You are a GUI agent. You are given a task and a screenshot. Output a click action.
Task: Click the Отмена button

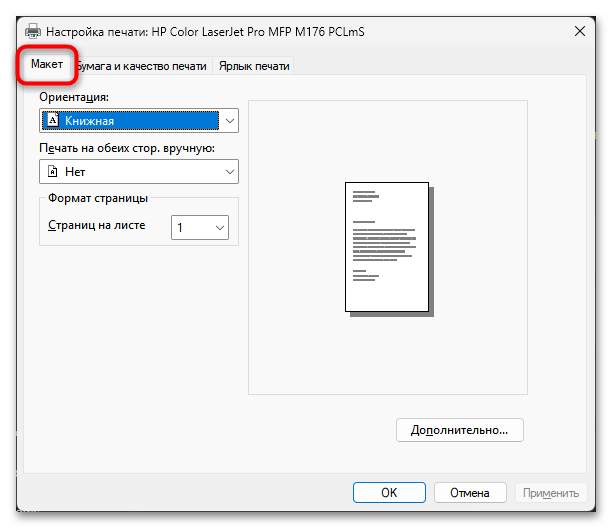(x=470, y=492)
